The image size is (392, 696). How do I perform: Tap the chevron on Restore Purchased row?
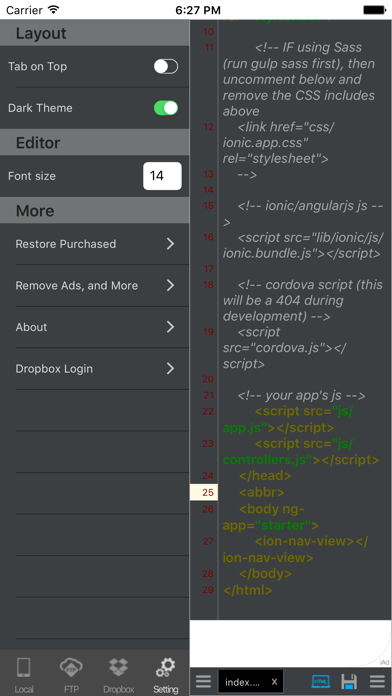tap(170, 244)
